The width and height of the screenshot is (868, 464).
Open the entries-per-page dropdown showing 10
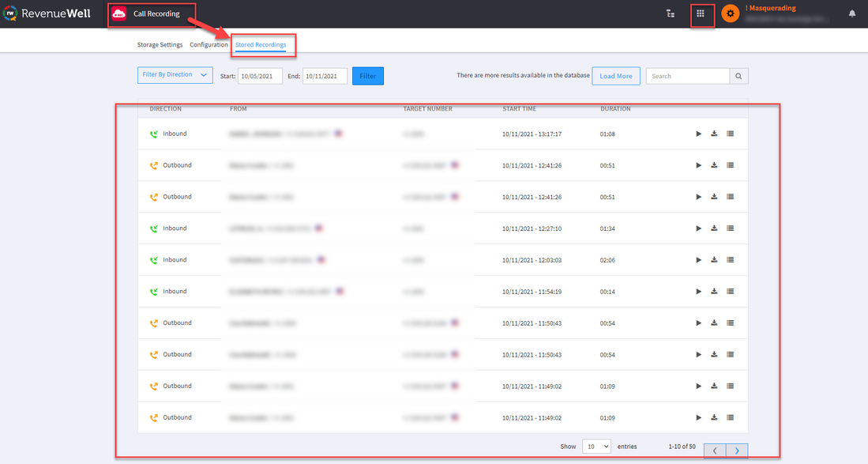[x=596, y=447]
